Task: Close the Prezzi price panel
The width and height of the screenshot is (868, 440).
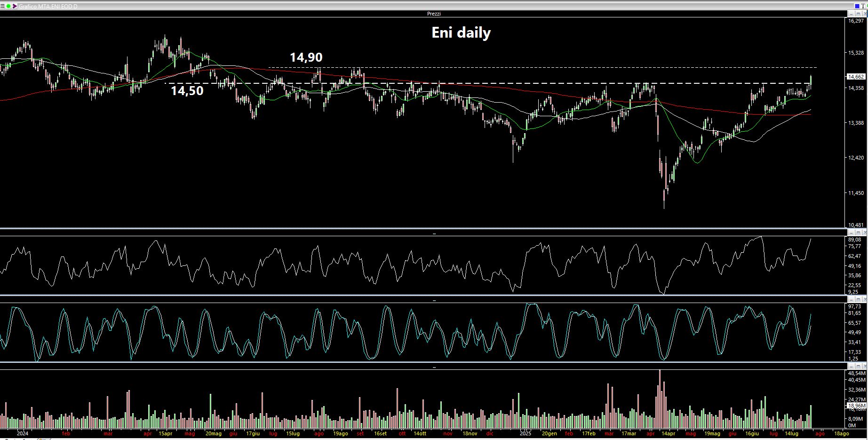Action: click(865, 14)
